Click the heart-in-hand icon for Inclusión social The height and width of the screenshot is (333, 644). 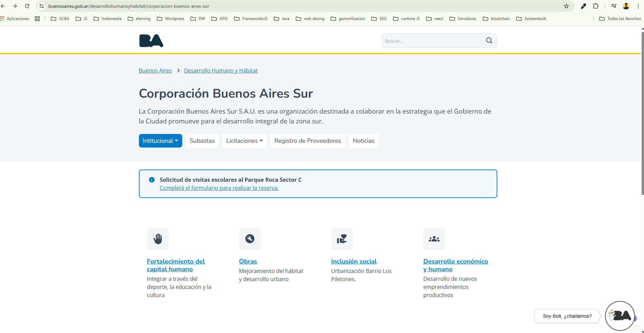click(x=342, y=239)
